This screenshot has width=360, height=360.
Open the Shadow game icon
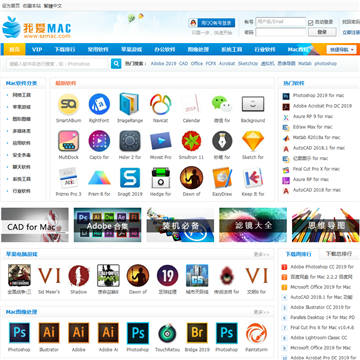click(79, 276)
